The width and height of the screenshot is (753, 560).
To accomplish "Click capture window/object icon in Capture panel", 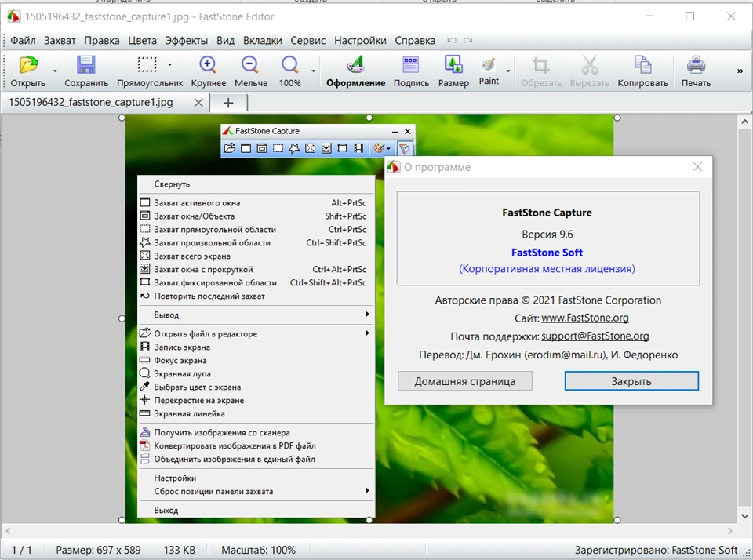I will pos(262,148).
